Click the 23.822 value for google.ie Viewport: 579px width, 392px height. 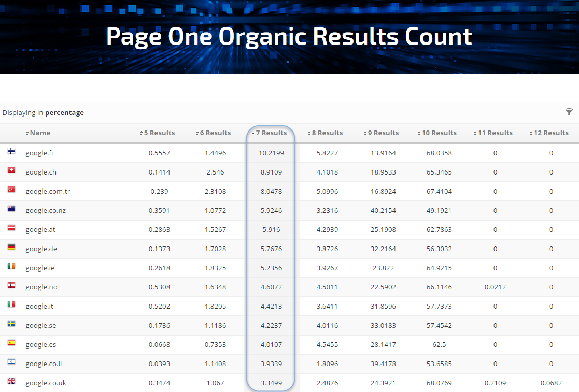[x=383, y=268]
